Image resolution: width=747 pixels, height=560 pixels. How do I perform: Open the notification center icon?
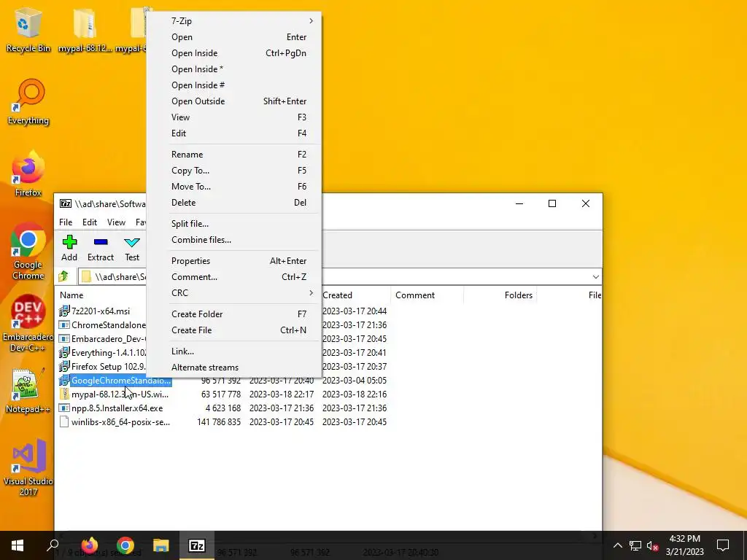(723, 545)
